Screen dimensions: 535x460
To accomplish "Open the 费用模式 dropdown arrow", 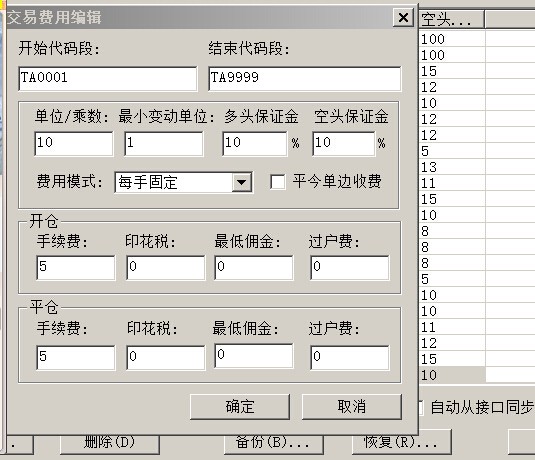I will [x=242, y=182].
